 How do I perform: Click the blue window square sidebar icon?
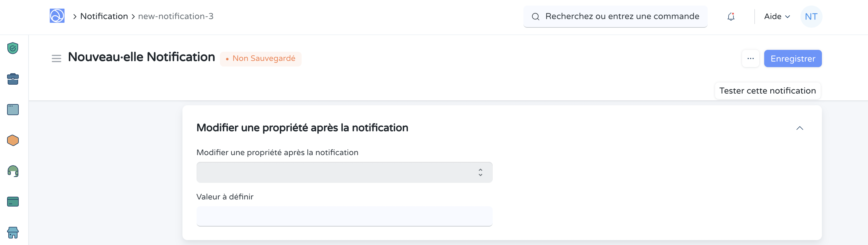click(x=13, y=109)
